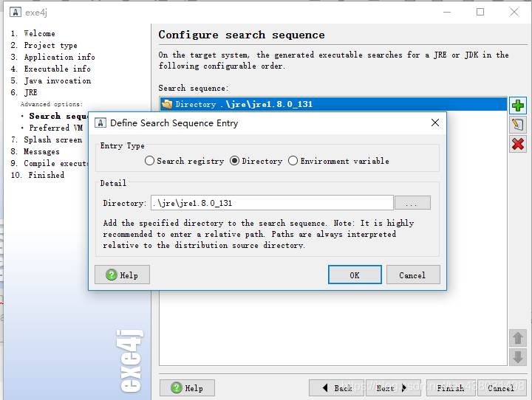Click the dialog icon beside Define Search Sequence Entry
Image resolution: width=532 pixels, height=400 pixels.
pos(100,123)
